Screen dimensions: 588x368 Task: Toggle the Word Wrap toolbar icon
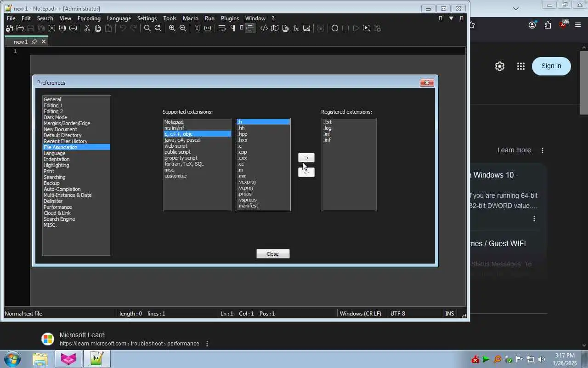222,28
